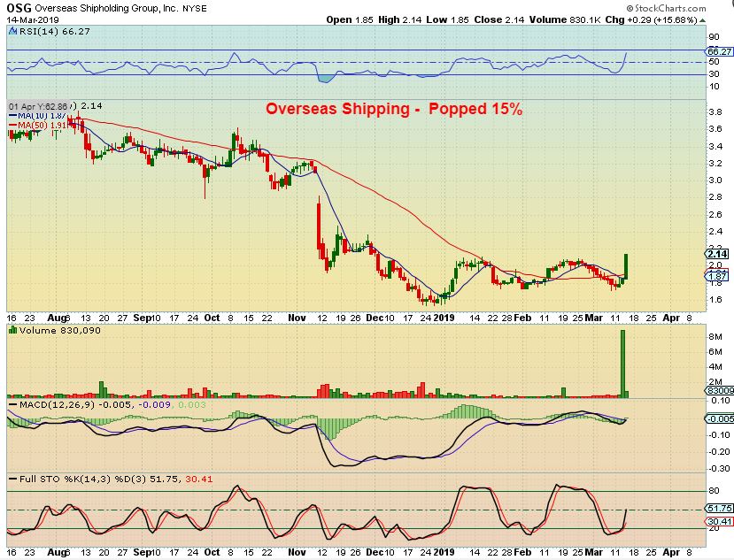Click the volume histogram icon

coord(12,330)
